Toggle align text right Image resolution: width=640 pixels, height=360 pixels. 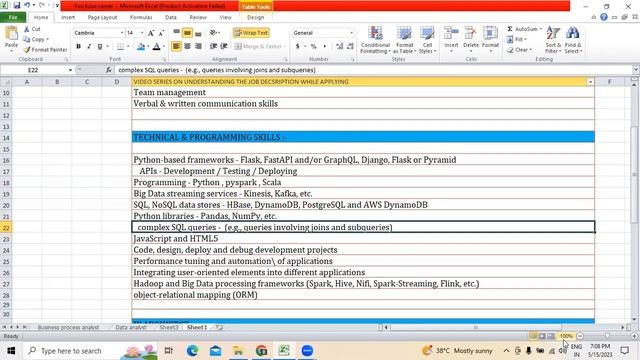click(198, 46)
